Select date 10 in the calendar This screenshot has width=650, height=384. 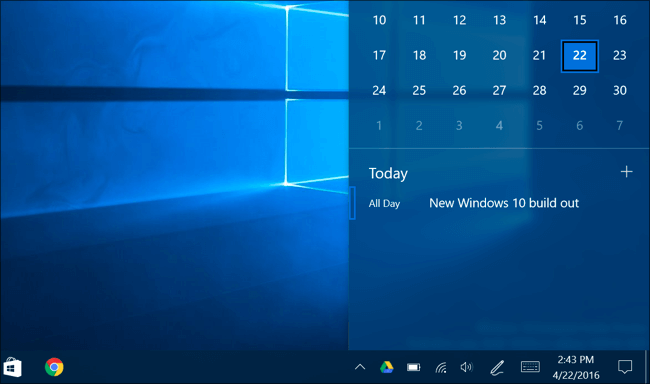pos(379,20)
